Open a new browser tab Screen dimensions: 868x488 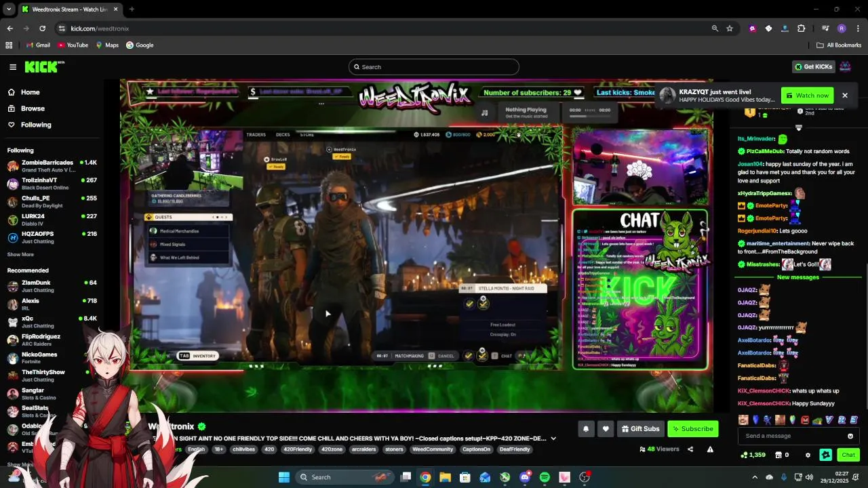click(132, 9)
